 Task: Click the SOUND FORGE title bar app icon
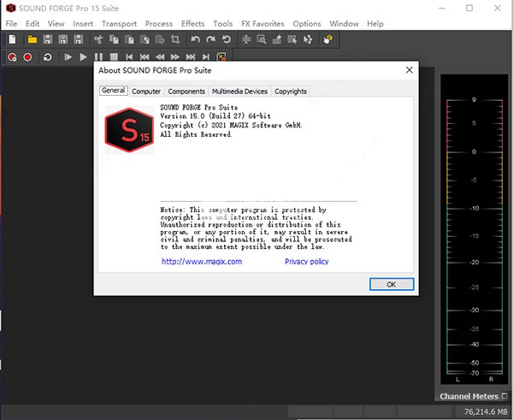coord(11,9)
